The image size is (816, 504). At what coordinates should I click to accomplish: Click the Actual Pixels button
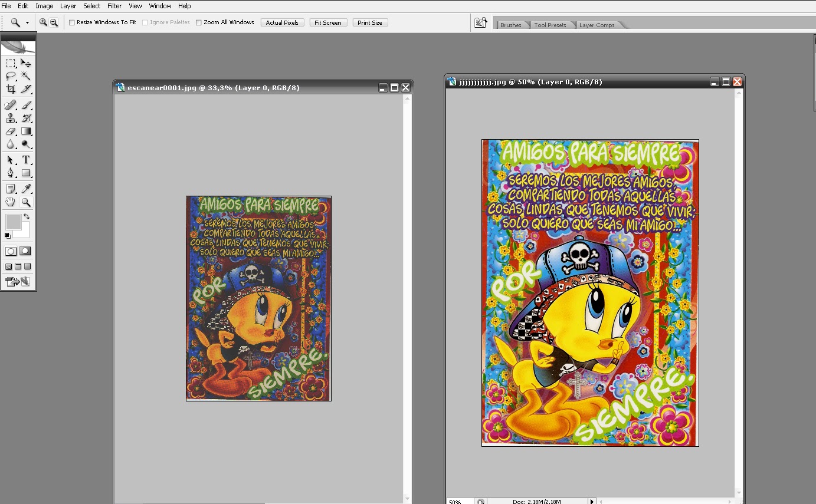coord(282,22)
